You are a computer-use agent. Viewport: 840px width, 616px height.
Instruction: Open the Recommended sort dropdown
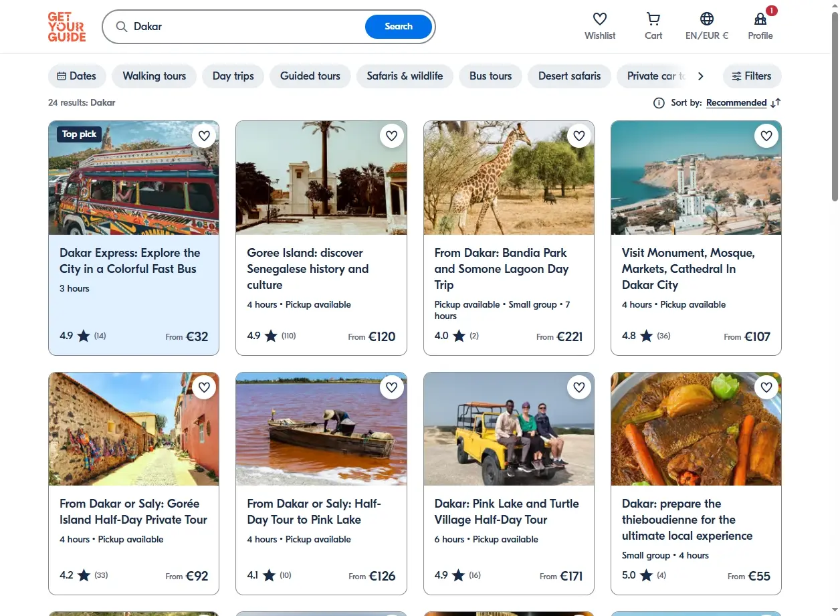click(736, 103)
